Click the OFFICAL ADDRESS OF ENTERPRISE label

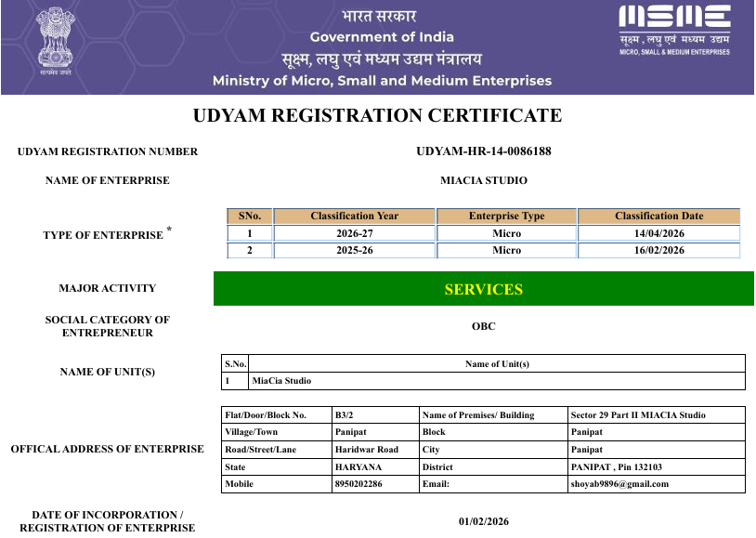point(108,449)
